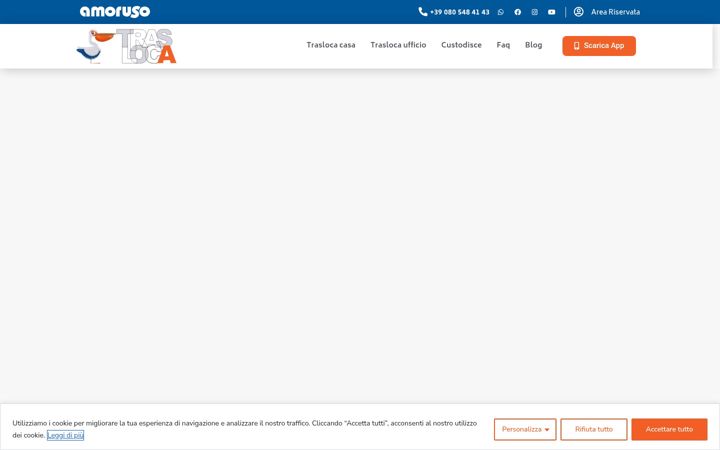Go to the Faq page
This screenshot has width=720, height=450.
coord(503,45)
